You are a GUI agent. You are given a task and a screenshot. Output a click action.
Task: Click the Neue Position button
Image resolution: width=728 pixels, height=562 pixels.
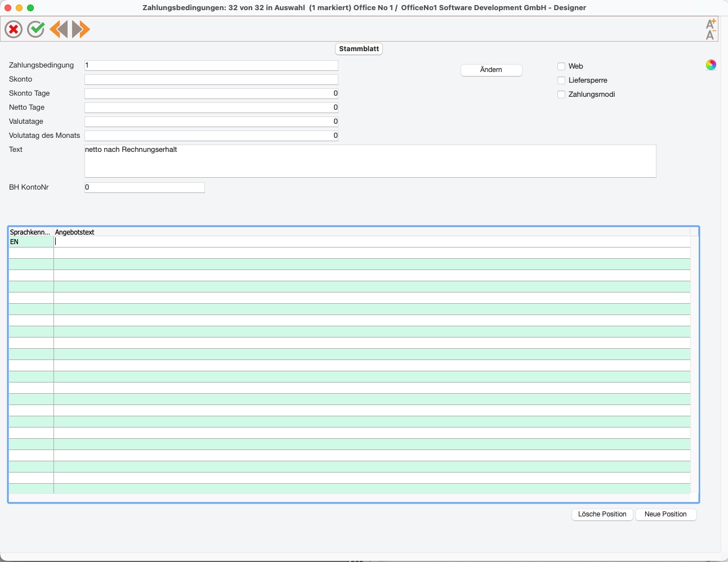click(666, 514)
